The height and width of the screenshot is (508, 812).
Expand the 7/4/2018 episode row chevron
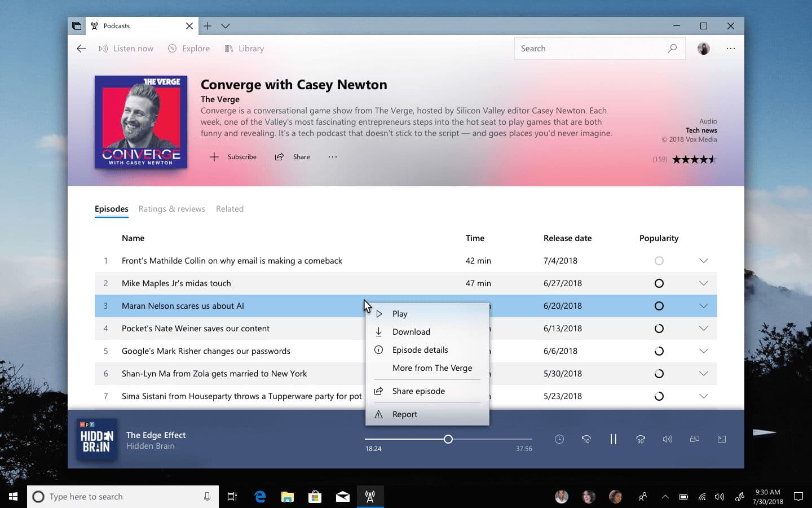pos(704,261)
